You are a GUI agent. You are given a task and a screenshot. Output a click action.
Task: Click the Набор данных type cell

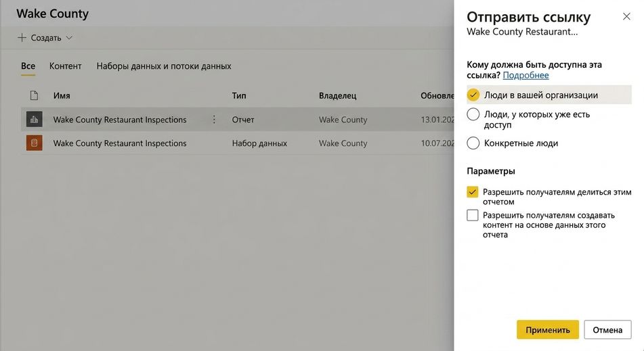point(259,143)
